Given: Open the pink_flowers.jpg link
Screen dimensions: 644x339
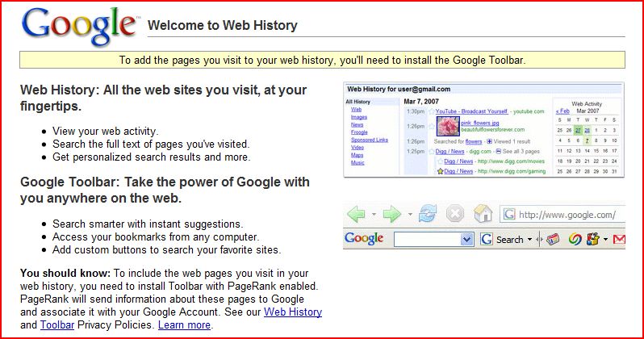Looking at the screenshot, I should [x=480, y=123].
